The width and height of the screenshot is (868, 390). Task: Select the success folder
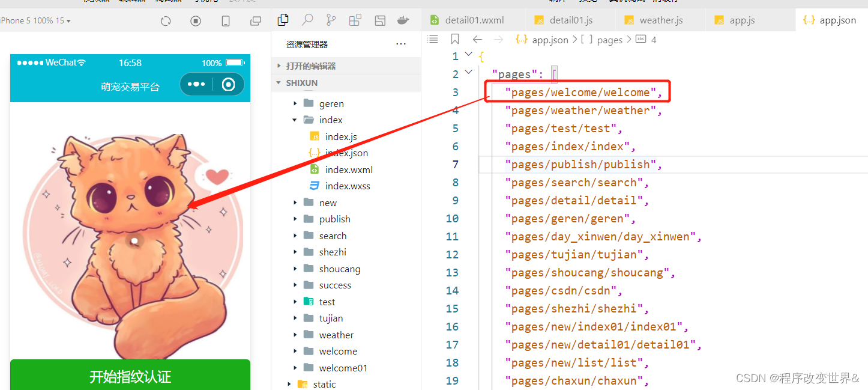(335, 285)
